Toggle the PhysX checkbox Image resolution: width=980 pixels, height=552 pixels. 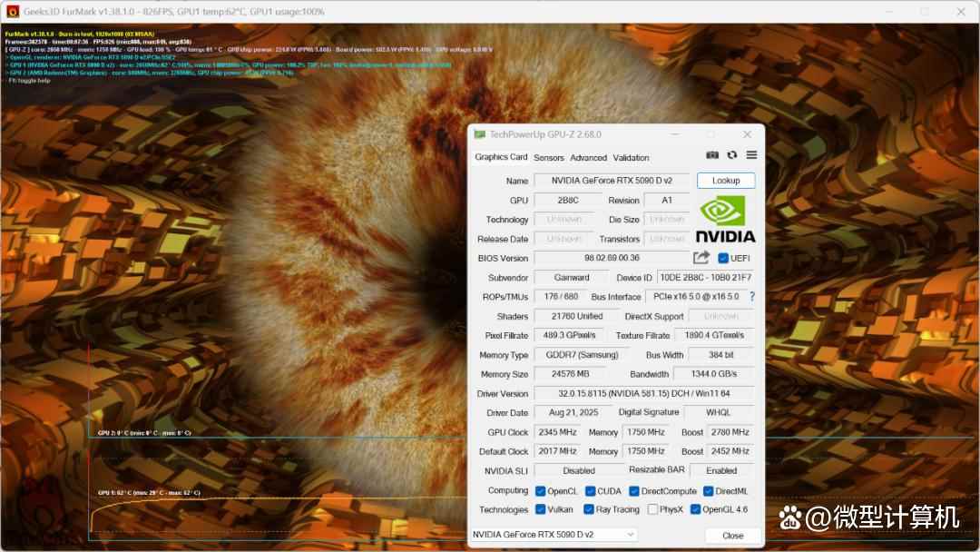652,509
